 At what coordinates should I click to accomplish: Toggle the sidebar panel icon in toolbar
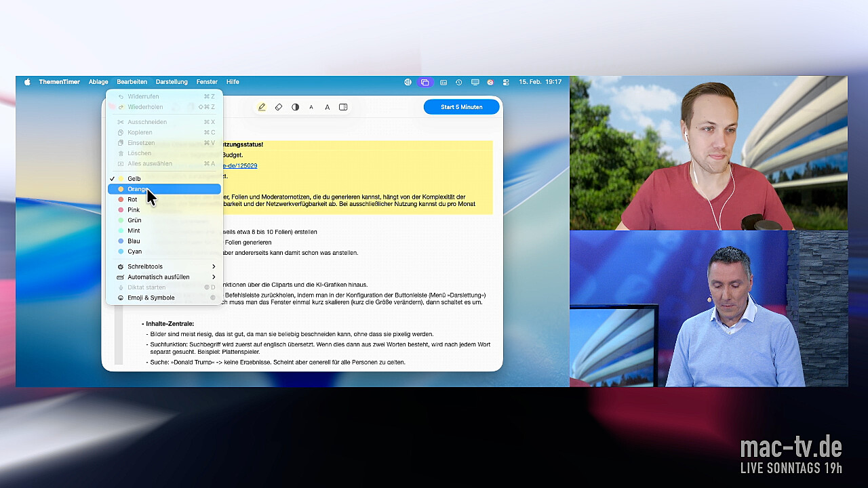[x=343, y=107]
